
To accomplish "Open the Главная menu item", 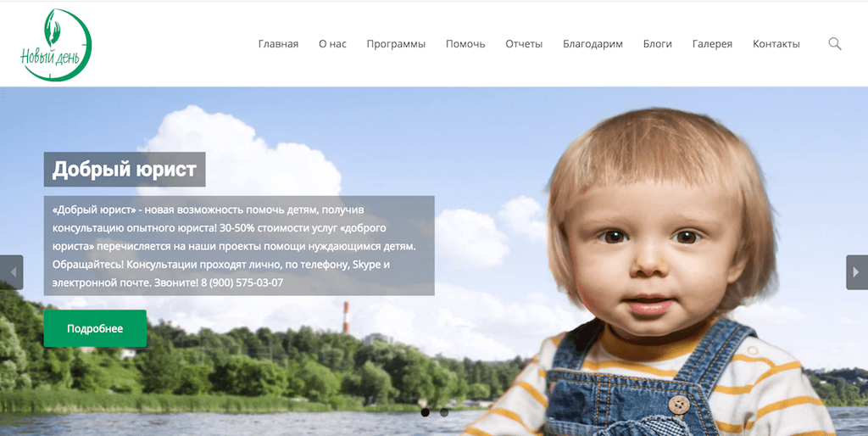I will tap(278, 44).
